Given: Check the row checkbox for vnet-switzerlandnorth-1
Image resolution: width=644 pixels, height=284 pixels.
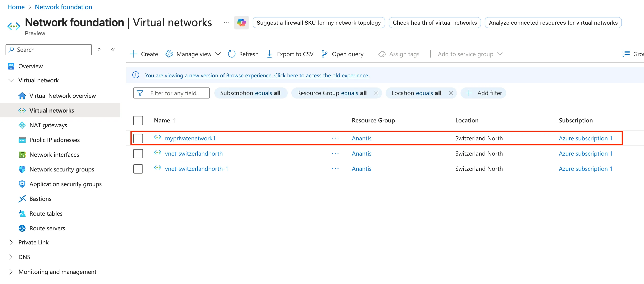Looking at the screenshot, I should [138, 168].
